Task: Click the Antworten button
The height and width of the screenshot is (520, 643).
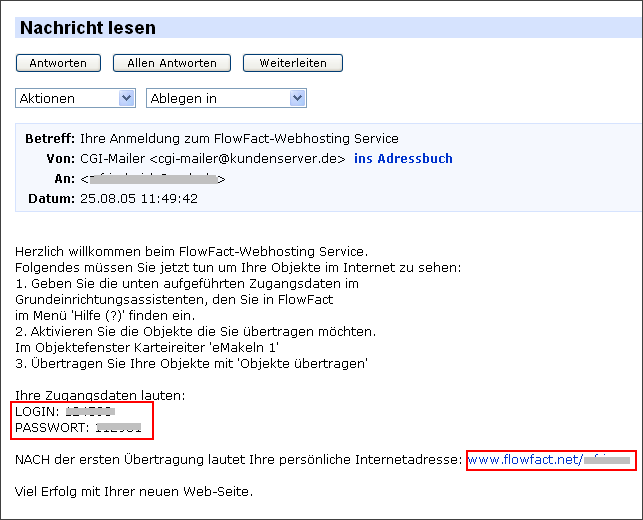Action: coord(58,63)
